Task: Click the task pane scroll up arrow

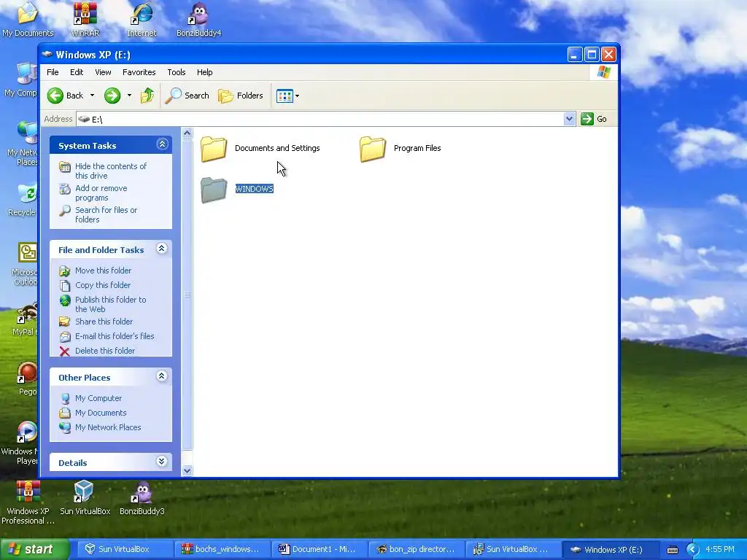Action: pyautogui.click(x=187, y=133)
